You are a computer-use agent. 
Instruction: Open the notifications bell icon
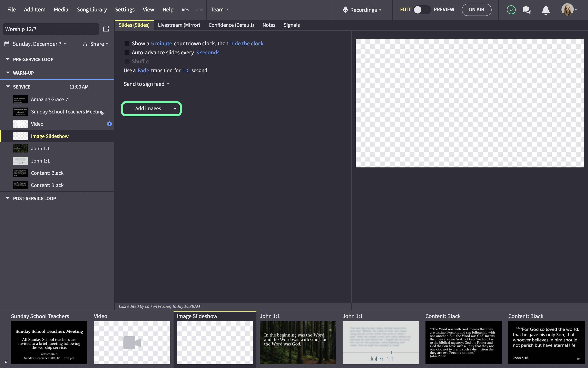pyautogui.click(x=546, y=10)
